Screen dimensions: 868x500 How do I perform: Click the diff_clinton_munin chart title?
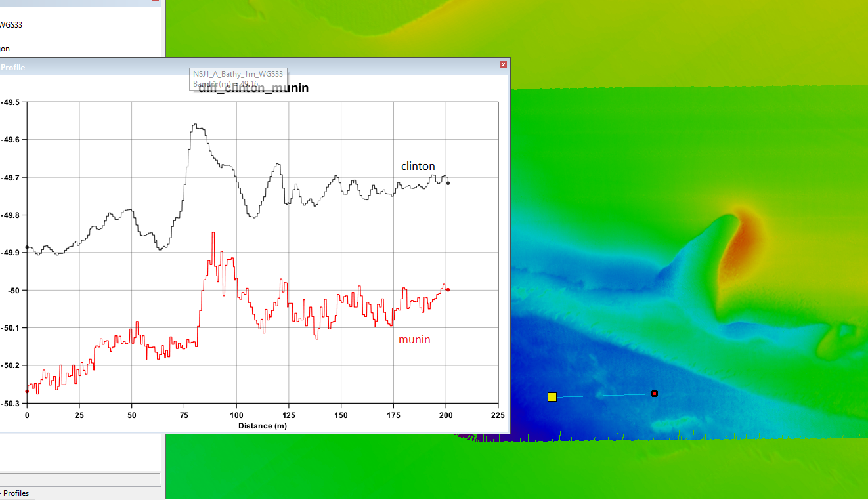(x=252, y=87)
